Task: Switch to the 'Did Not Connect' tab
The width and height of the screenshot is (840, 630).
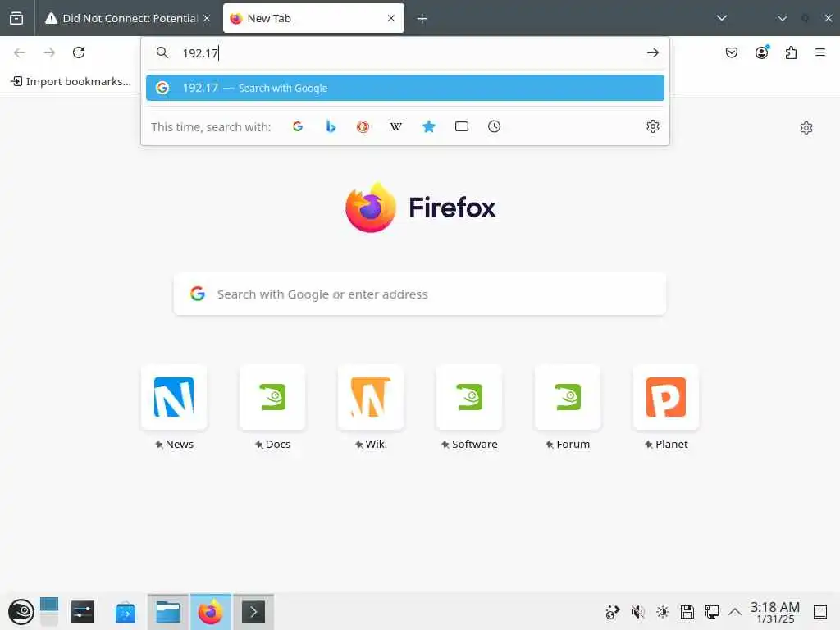Action: tap(127, 18)
